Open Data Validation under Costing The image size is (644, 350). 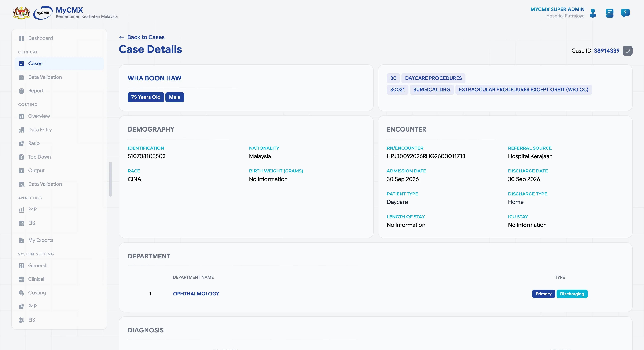pos(59,184)
